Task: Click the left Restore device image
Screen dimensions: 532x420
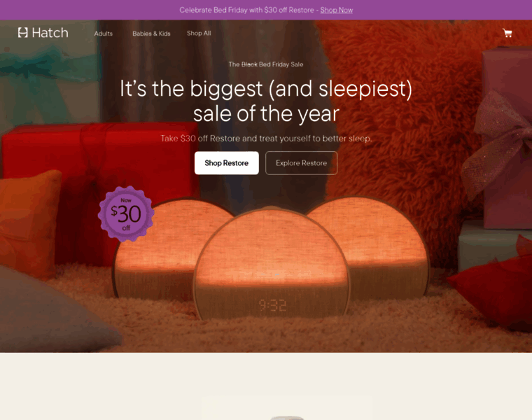Action: (x=160, y=249)
